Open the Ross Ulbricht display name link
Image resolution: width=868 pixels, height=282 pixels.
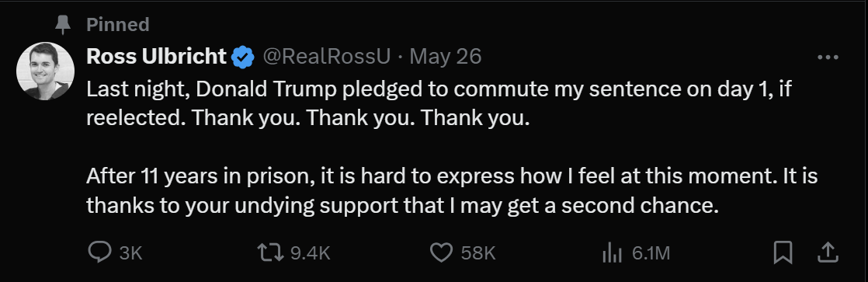click(157, 56)
